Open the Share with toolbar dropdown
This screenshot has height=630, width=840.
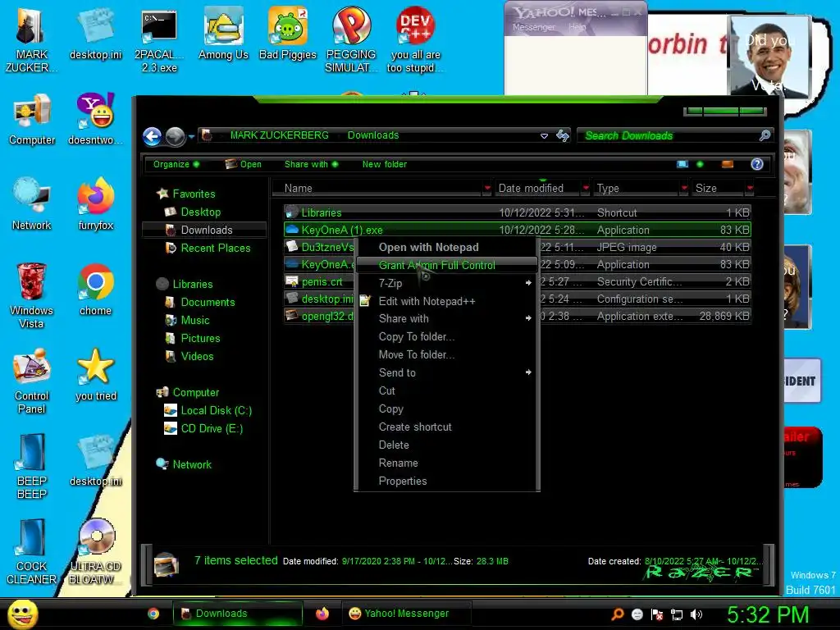click(x=311, y=164)
